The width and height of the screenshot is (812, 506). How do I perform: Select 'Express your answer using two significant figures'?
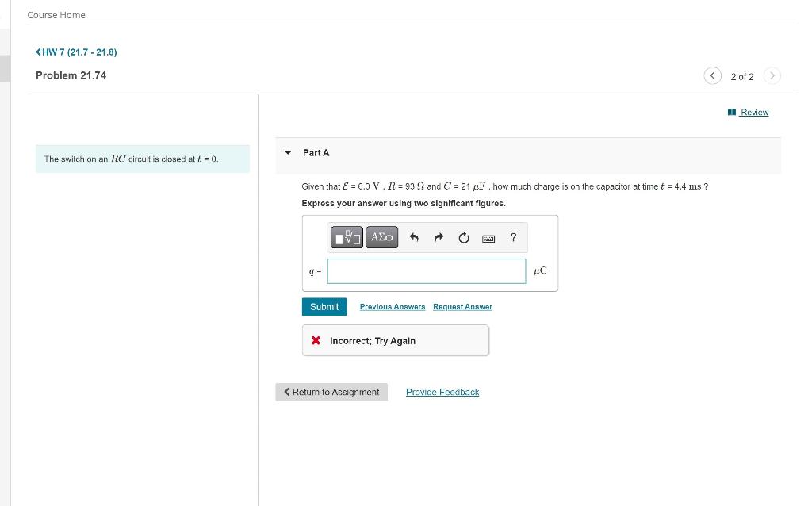tap(404, 204)
